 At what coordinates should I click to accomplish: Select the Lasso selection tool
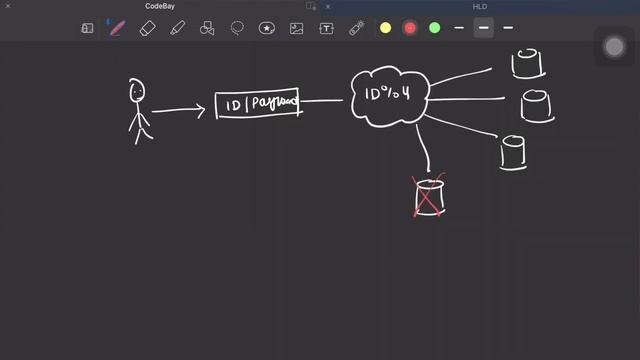(237, 28)
